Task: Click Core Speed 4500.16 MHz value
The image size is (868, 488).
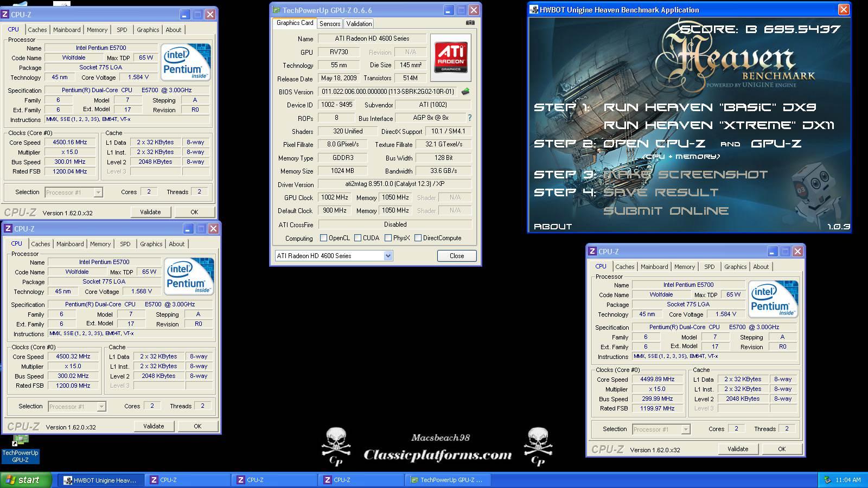Action: (70, 143)
